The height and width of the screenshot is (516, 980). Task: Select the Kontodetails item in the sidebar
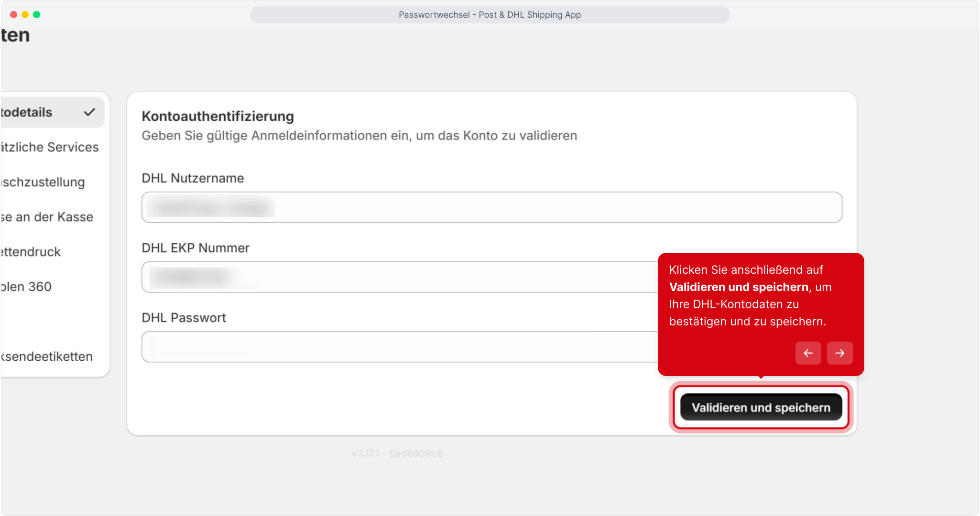pos(52,112)
